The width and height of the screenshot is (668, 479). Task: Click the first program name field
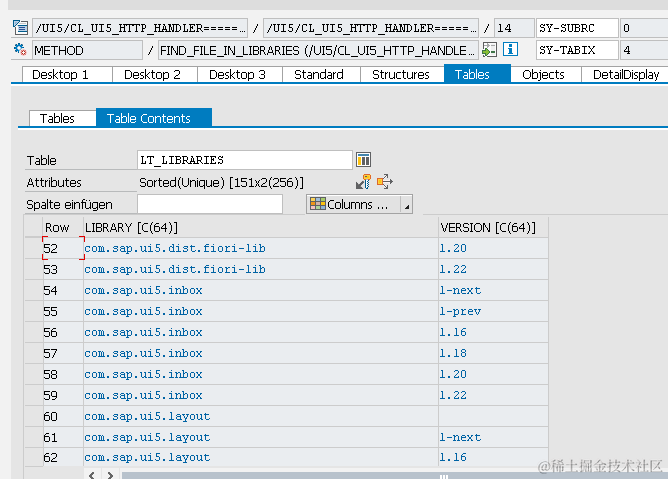pyautogui.click(x=140, y=28)
